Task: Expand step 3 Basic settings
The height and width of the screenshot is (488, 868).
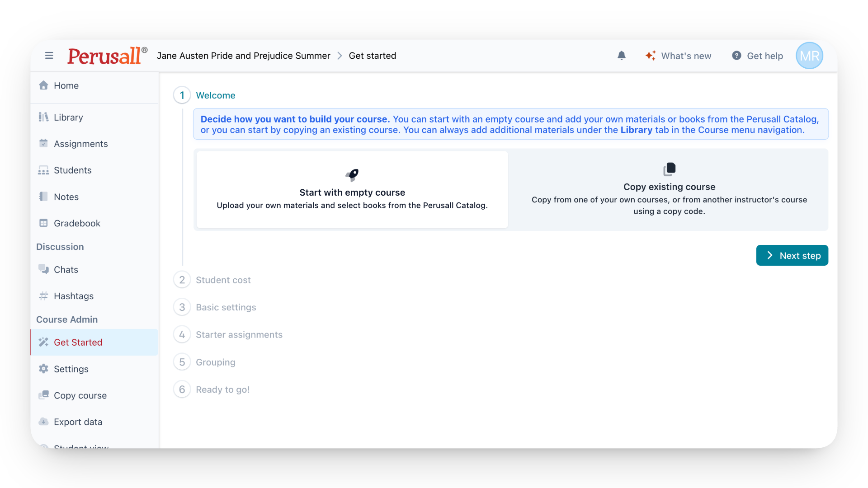Action: point(226,307)
